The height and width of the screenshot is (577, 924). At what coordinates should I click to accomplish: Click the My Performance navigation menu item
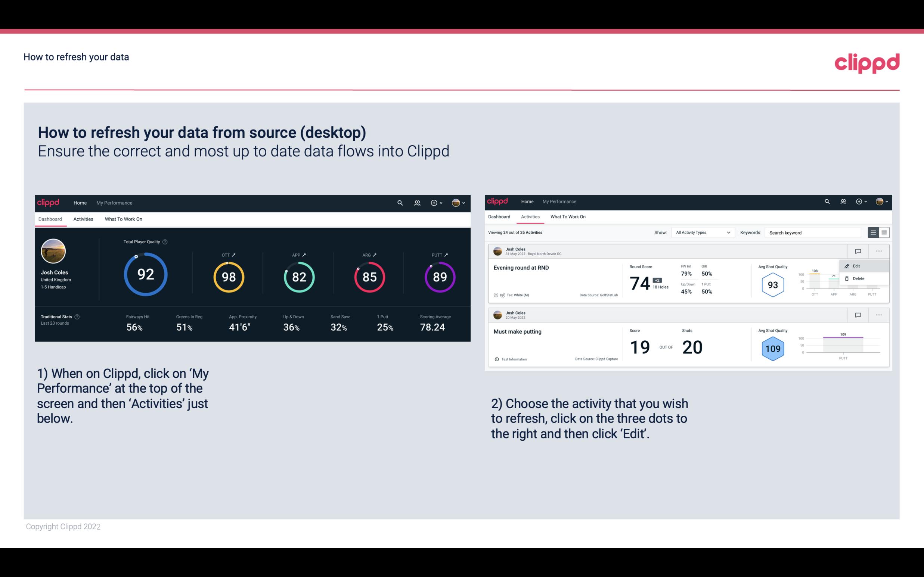pos(114,203)
